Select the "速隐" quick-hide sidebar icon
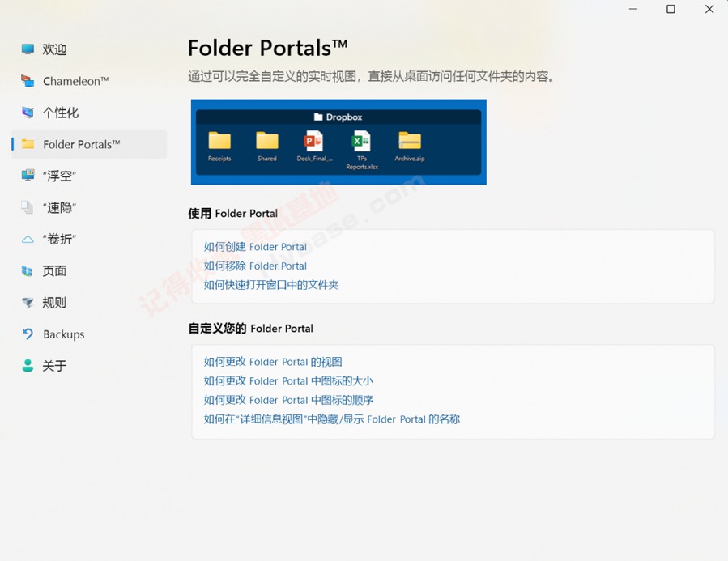 click(x=26, y=207)
